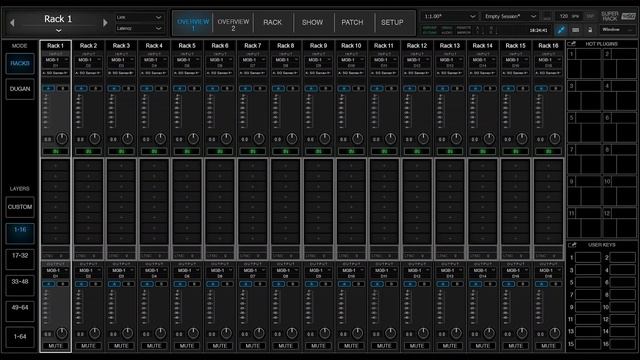Click the Rack 7 name header

[x=253, y=46]
